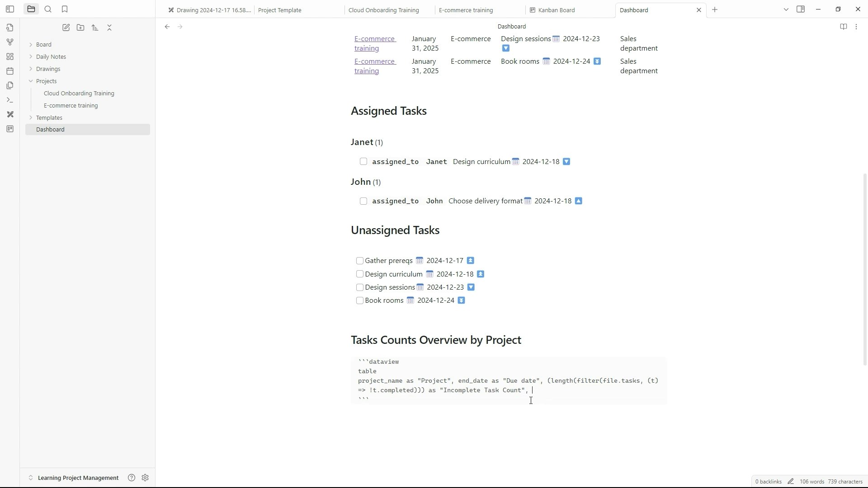Create a new folder in file explorer
This screenshot has width=868, height=488.
80,28
